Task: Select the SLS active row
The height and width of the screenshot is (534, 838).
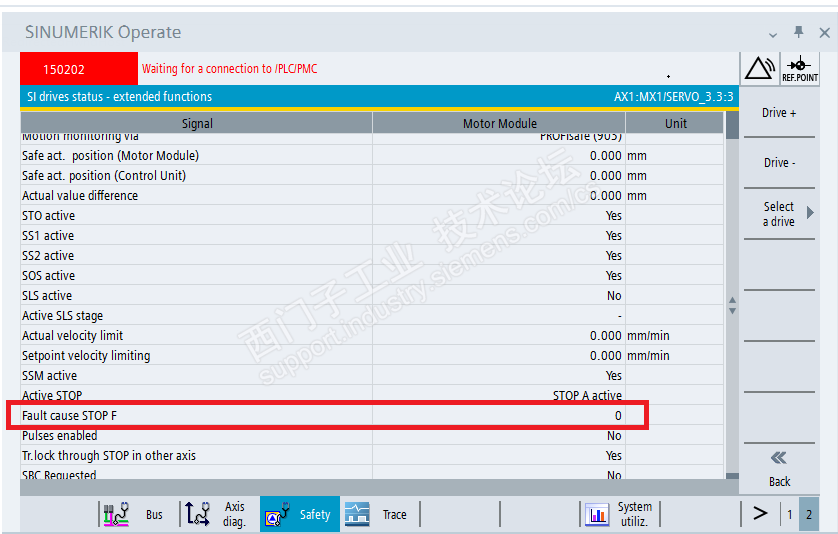Action: tap(372, 296)
